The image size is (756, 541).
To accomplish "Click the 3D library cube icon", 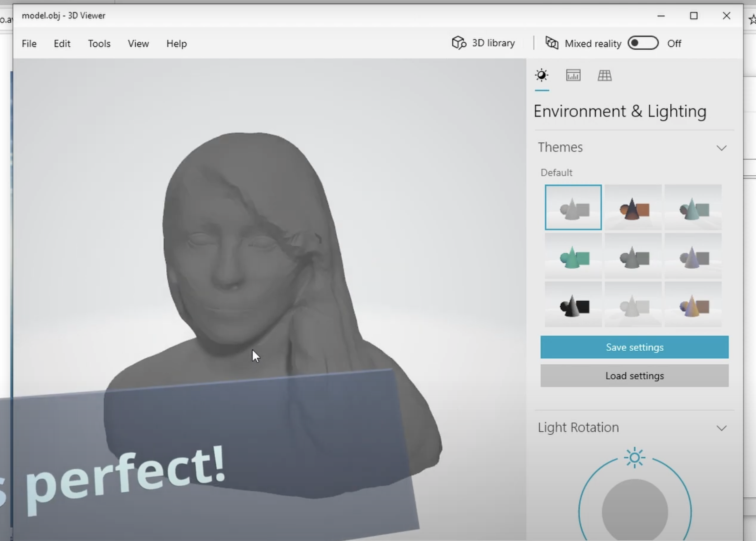I will tap(458, 43).
